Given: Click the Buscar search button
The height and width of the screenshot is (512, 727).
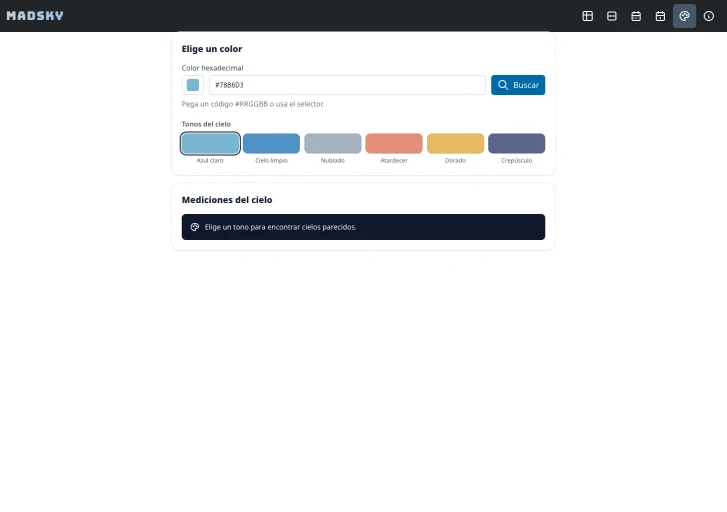Looking at the screenshot, I should tap(518, 85).
